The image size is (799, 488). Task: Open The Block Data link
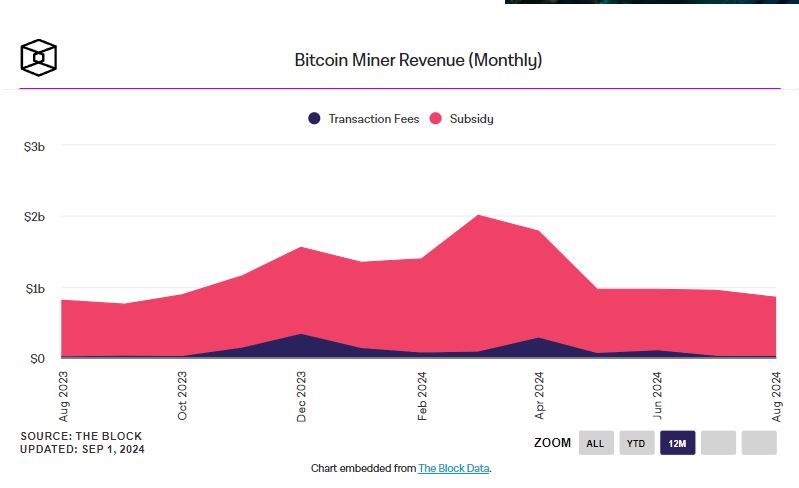[453, 468]
